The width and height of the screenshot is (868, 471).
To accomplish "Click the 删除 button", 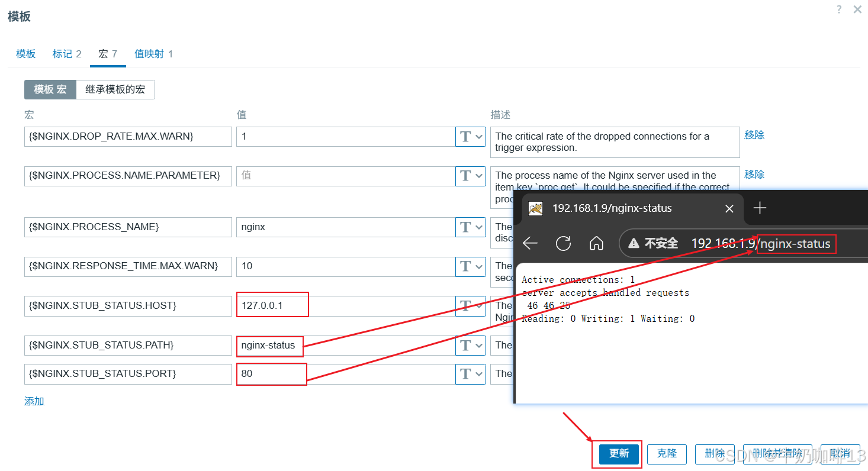I will [x=715, y=454].
